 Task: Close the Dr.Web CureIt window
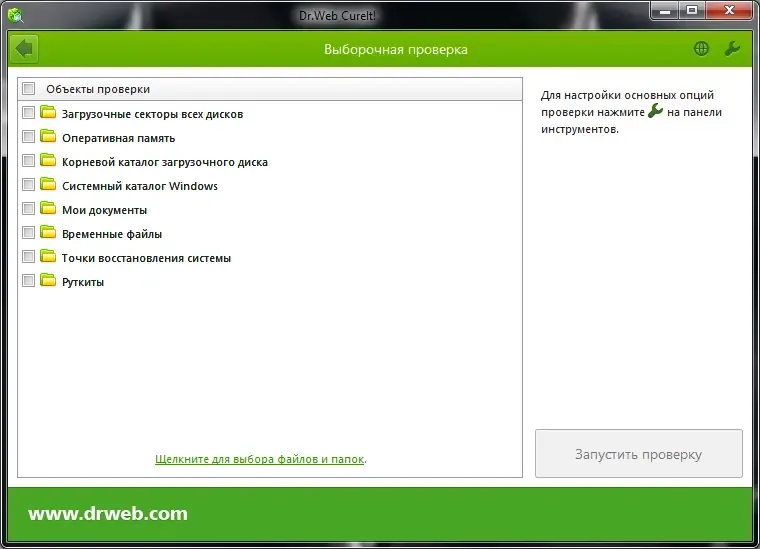(x=729, y=10)
